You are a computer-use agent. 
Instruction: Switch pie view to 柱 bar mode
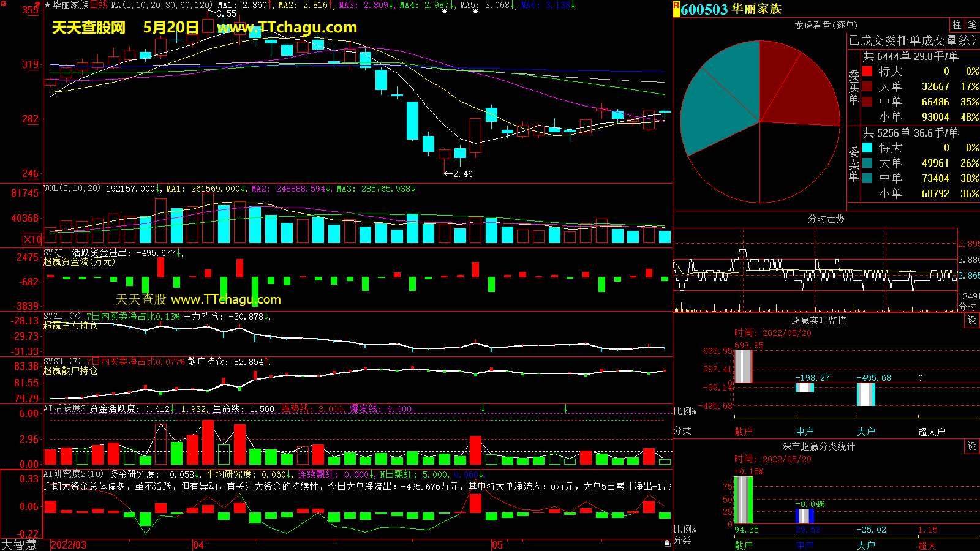coord(957,25)
